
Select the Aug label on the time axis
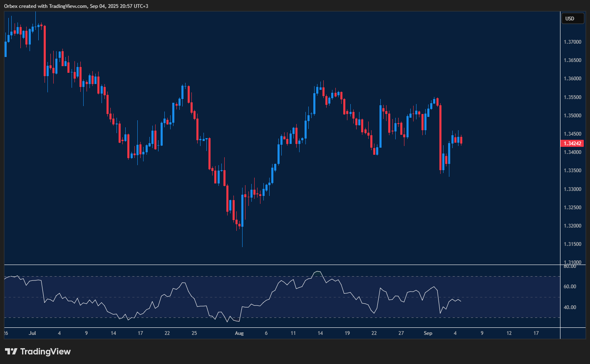[x=239, y=333]
